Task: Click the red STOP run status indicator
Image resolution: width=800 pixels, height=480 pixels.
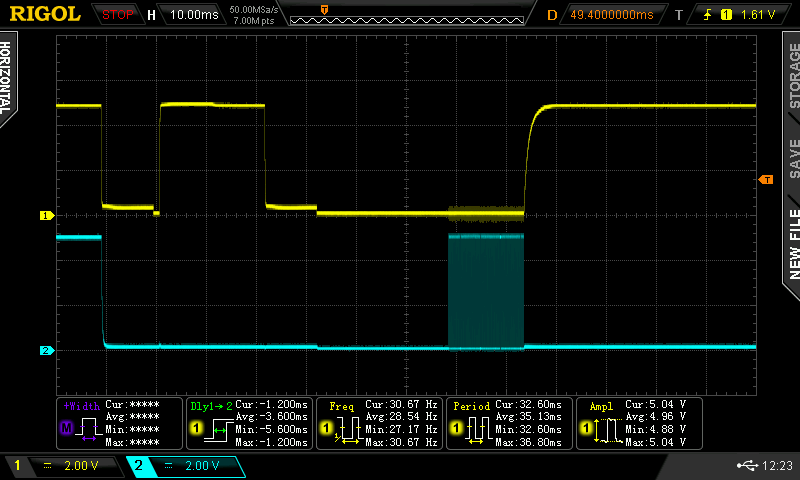Action: pos(117,15)
